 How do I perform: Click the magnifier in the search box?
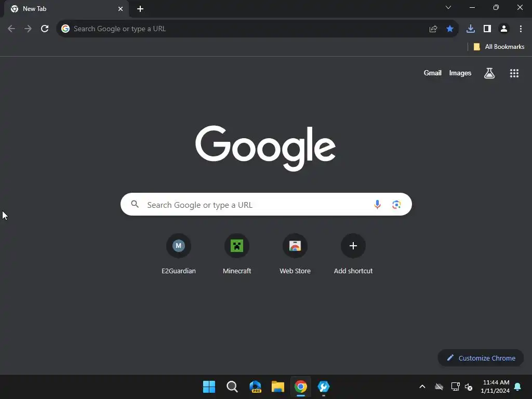click(135, 204)
